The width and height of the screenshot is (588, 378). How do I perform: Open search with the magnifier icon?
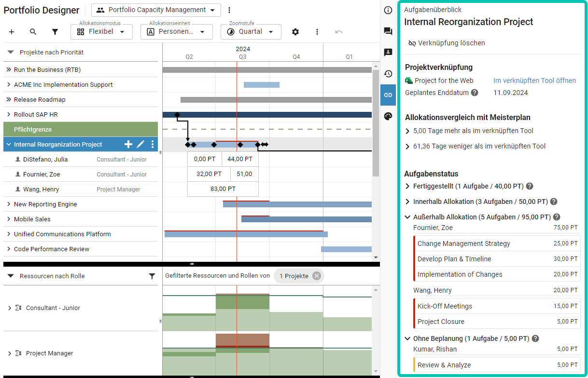[33, 32]
